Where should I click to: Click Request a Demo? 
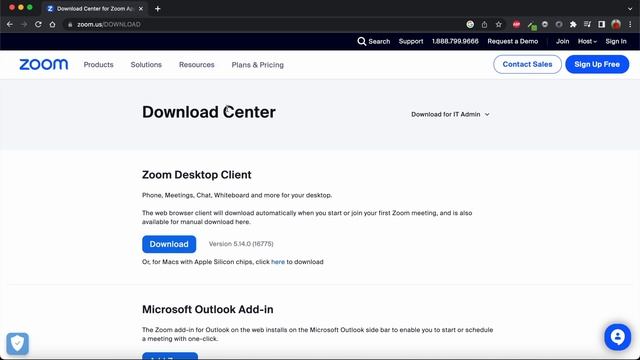point(513,41)
